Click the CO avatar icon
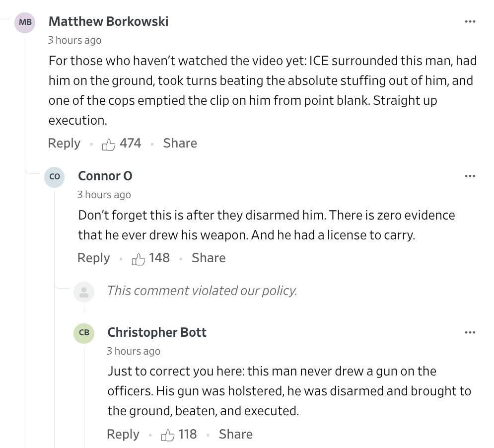494x448 pixels. (55, 177)
